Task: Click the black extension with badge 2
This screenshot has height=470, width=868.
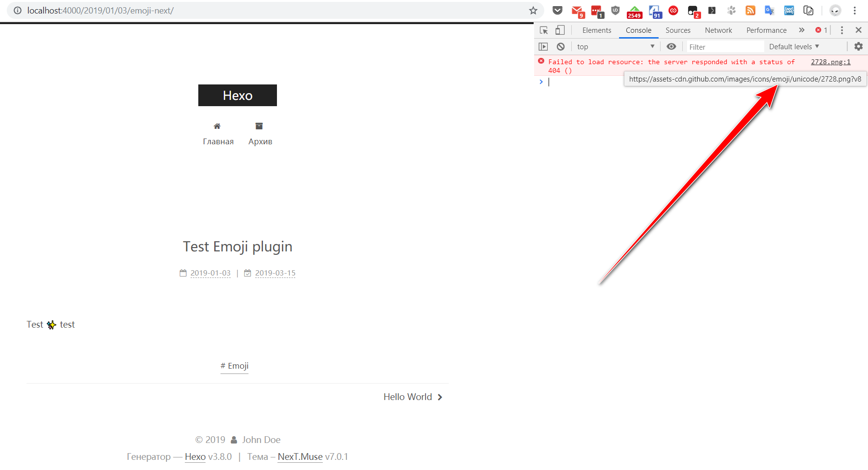Action: point(693,11)
